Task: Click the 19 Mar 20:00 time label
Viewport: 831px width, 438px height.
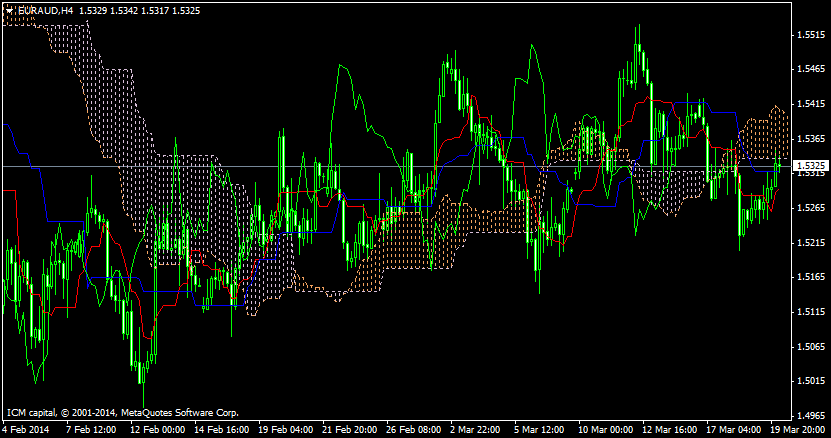Action: (798, 430)
